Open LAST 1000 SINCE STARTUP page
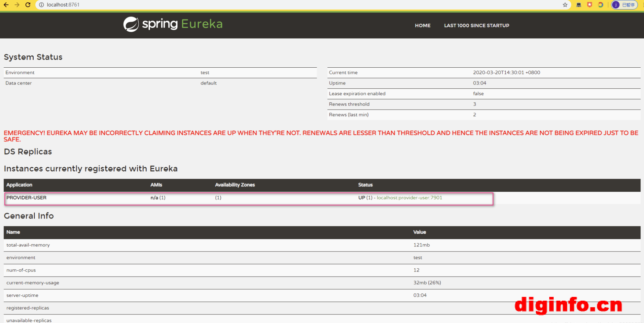The width and height of the screenshot is (644, 323). tap(476, 25)
